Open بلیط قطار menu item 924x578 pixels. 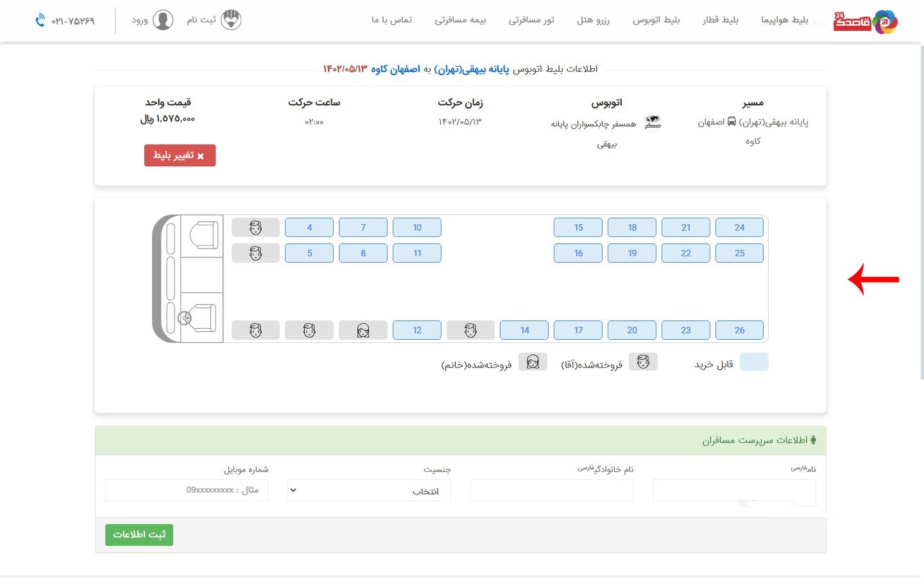point(720,20)
